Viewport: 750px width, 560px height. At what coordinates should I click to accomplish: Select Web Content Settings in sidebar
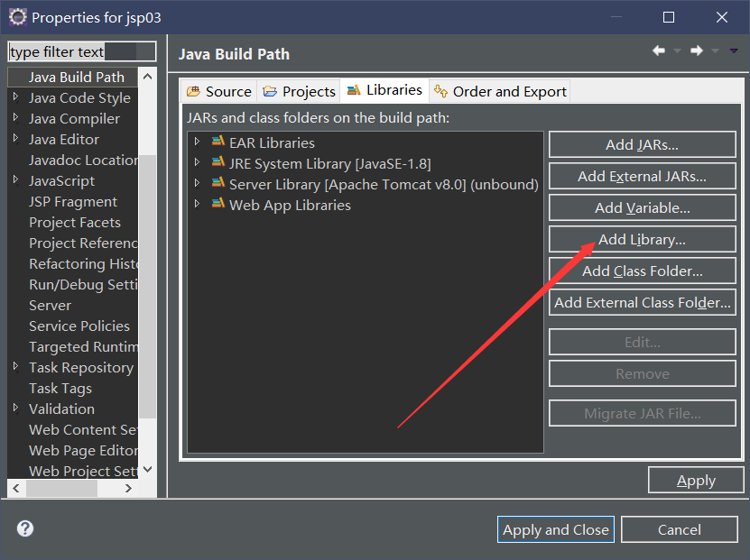(83, 429)
